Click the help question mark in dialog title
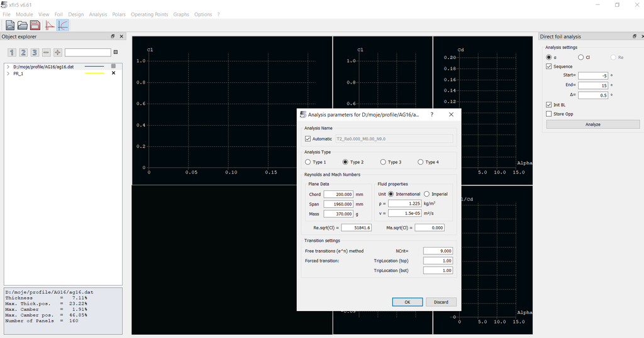This screenshot has width=644, height=338. tap(431, 115)
